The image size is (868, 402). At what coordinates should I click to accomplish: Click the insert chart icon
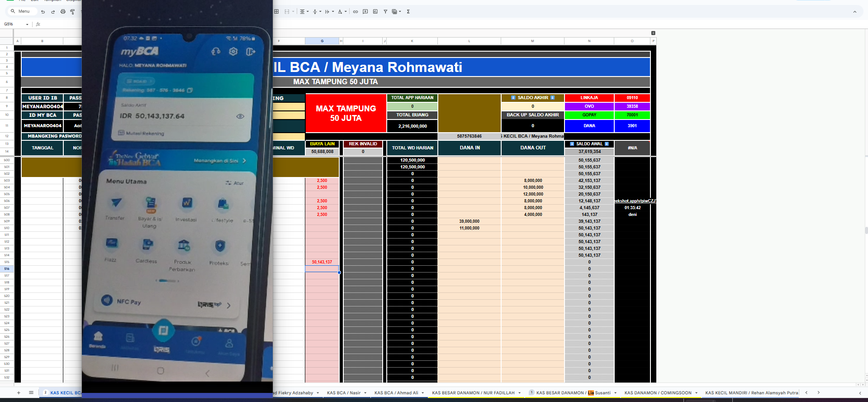click(375, 12)
